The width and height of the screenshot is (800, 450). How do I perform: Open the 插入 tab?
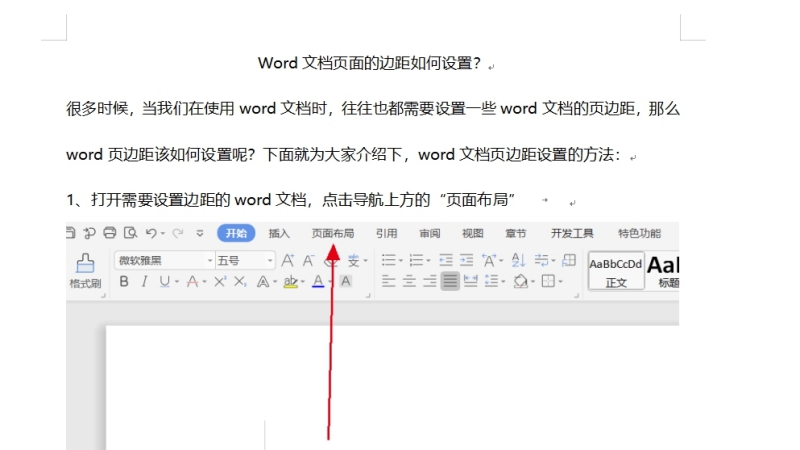279,234
